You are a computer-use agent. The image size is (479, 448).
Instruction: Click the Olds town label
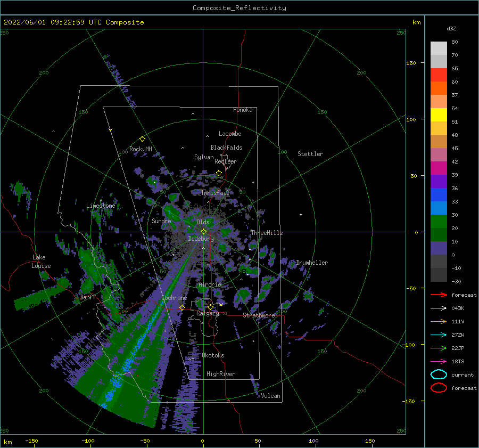click(203, 222)
